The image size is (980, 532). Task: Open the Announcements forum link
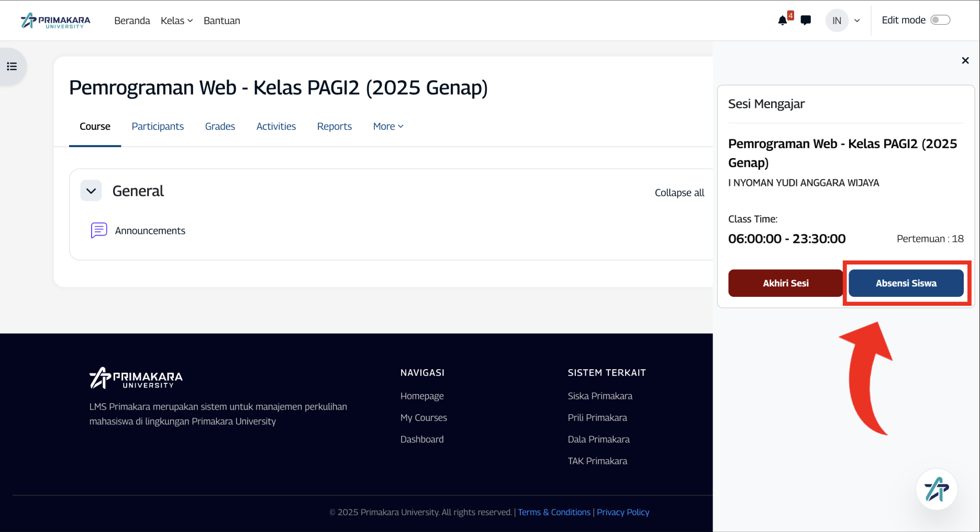(150, 230)
